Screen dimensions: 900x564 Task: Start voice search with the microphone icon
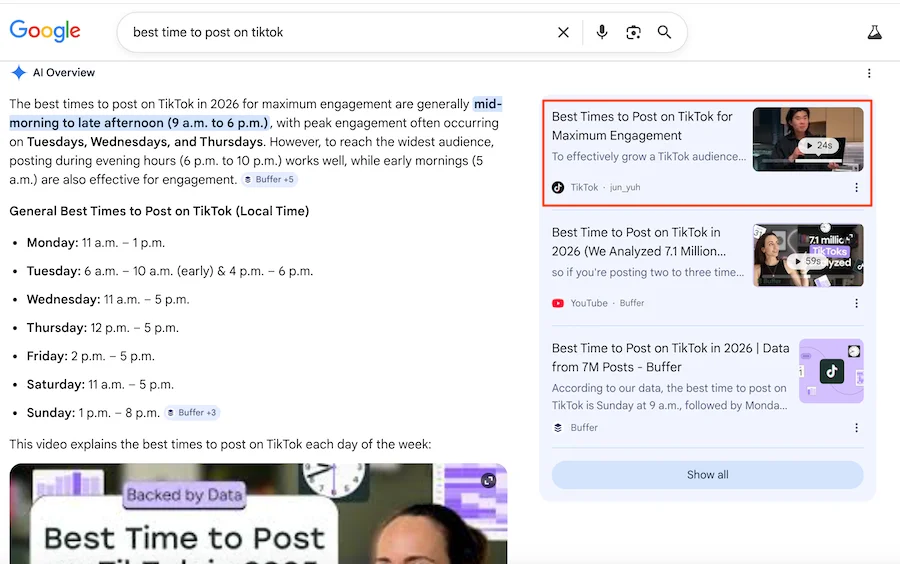point(602,32)
